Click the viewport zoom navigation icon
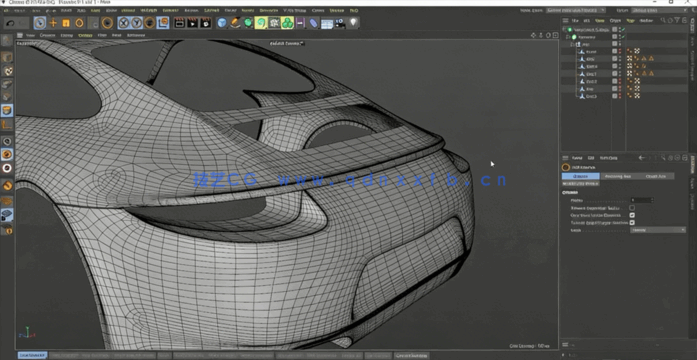Image resolution: width=697 pixels, height=360 pixels. click(x=541, y=35)
